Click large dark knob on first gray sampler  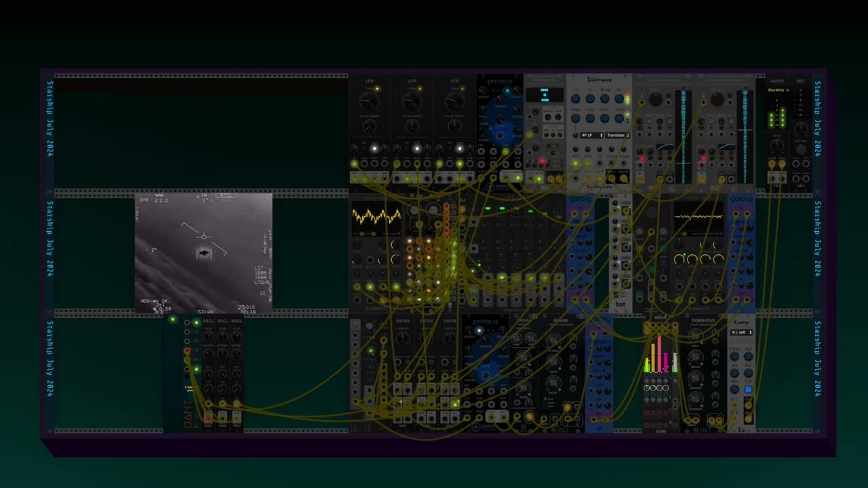pos(655,100)
